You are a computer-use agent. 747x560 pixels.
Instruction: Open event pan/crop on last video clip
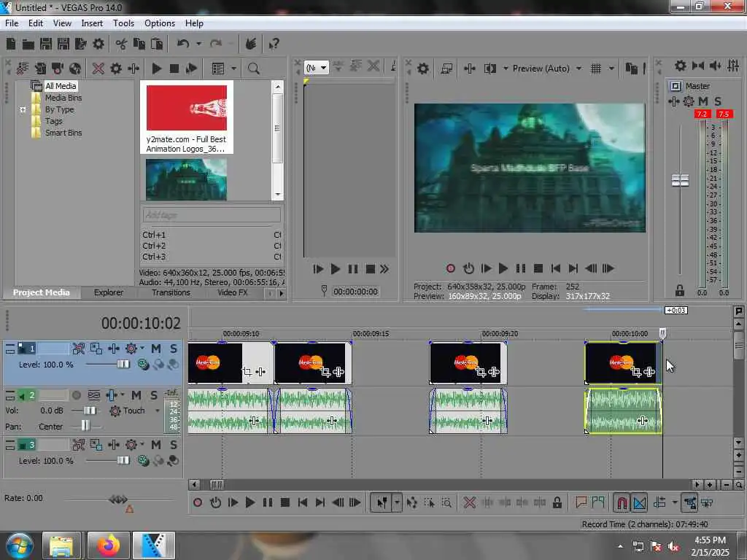pos(636,372)
